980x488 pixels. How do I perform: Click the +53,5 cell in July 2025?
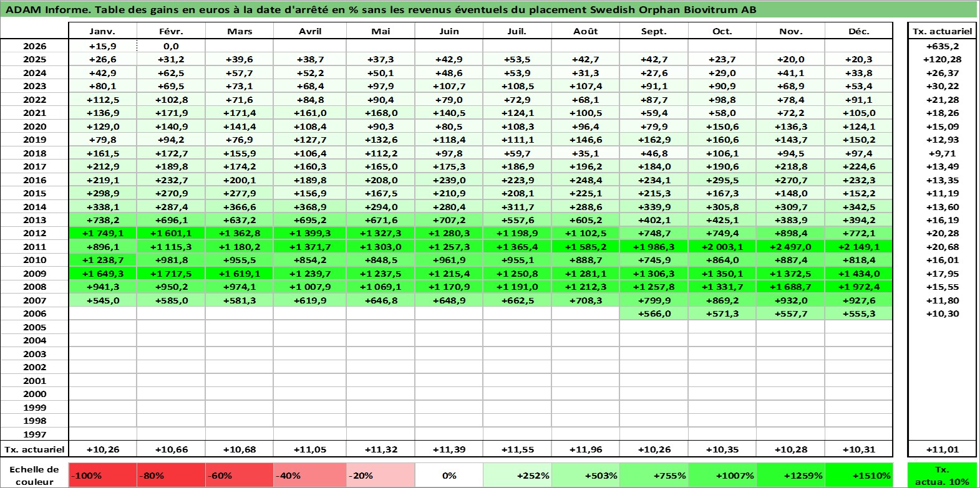[517, 59]
